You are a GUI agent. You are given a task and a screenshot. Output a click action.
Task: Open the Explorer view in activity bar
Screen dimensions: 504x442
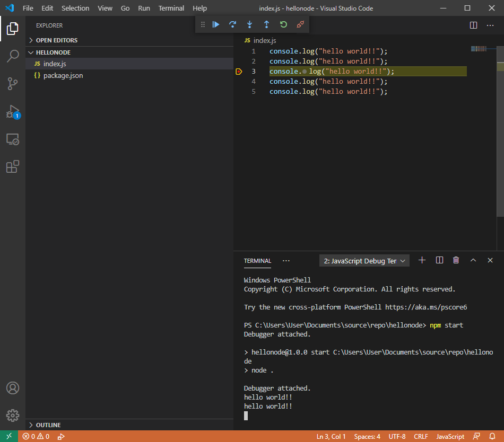pos(13,29)
